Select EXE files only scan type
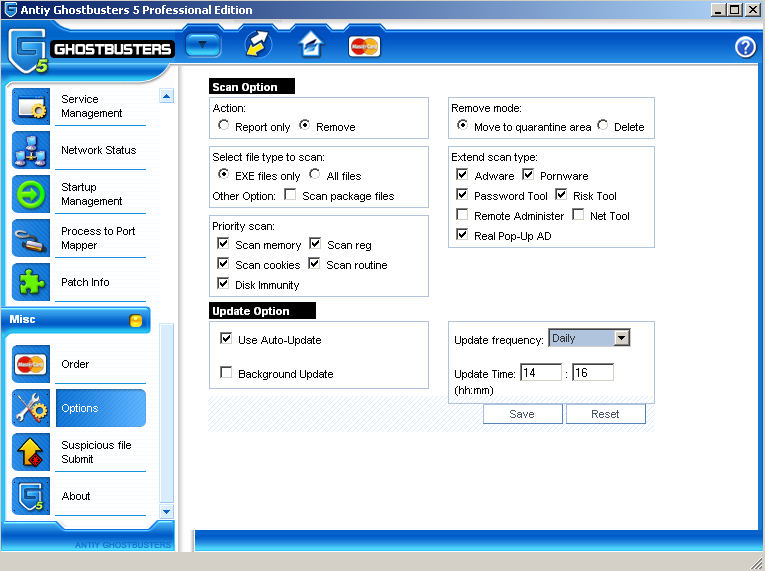765x571 pixels. (223, 174)
